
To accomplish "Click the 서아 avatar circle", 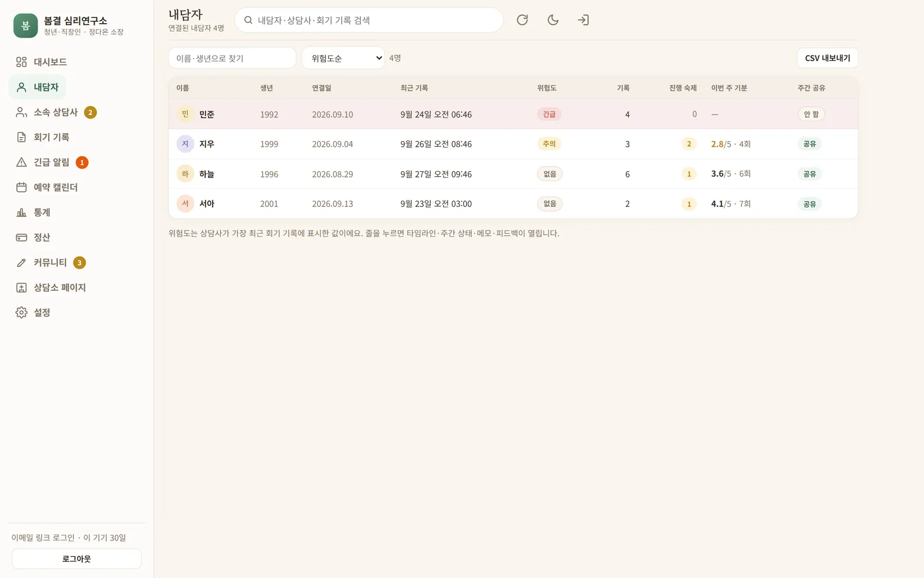I will 185,203.
